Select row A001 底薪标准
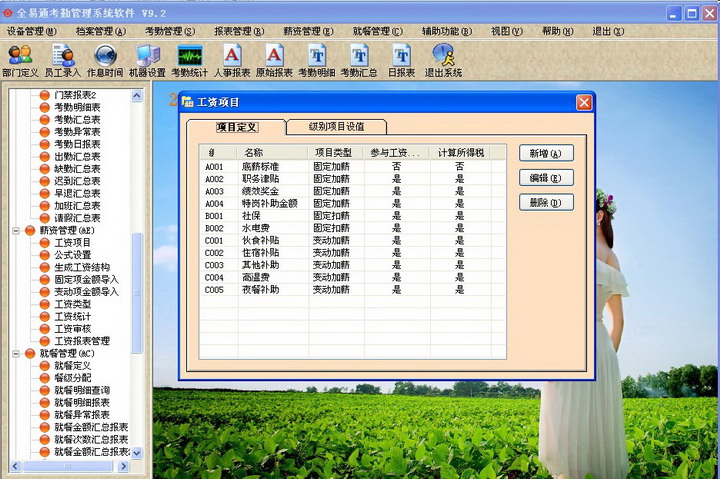Screen dimensions: 720x479 click(353, 166)
